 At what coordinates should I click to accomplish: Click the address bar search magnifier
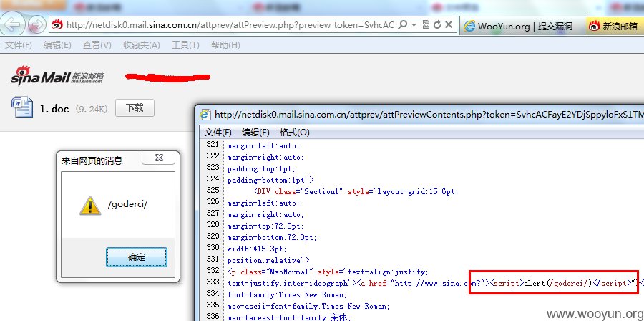pos(402,24)
